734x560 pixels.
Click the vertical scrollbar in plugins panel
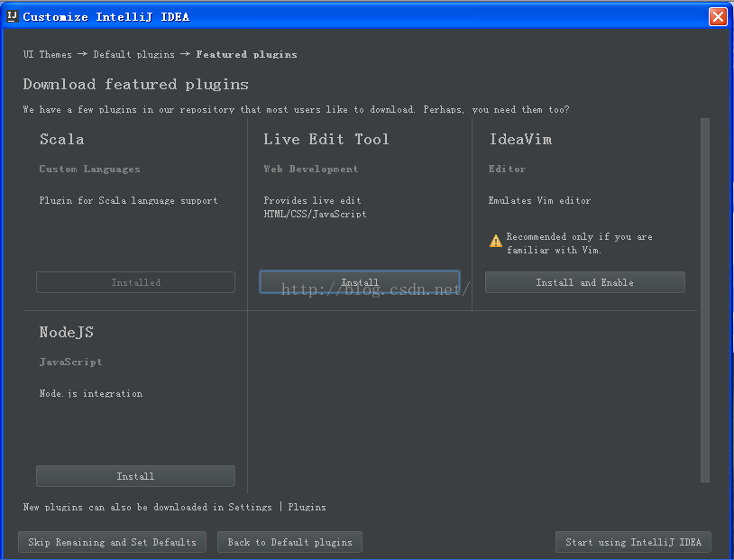705,300
